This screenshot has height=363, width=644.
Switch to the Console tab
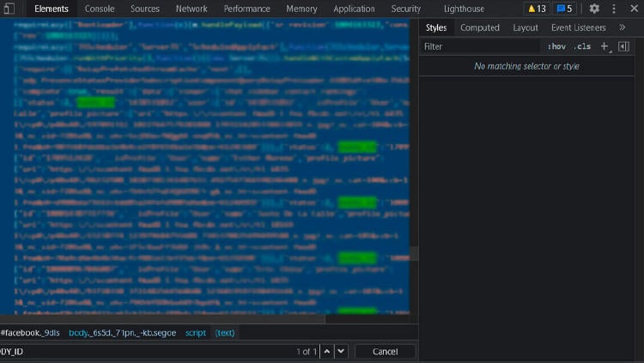[x=100, y=9]
